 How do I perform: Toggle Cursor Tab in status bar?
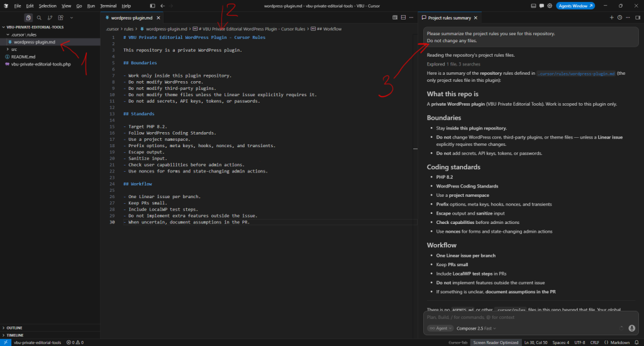point(458,343)
